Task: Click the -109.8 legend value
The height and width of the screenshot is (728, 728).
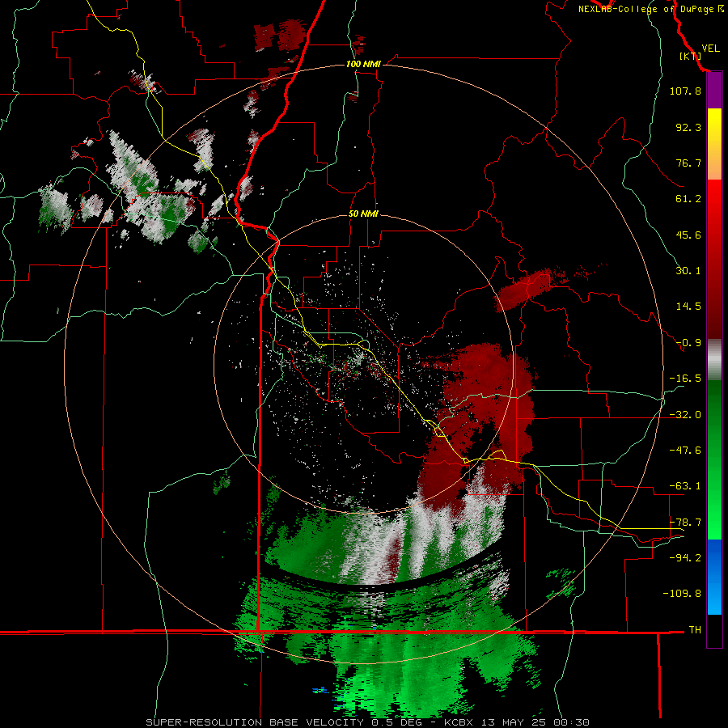Action: [683, 594]
